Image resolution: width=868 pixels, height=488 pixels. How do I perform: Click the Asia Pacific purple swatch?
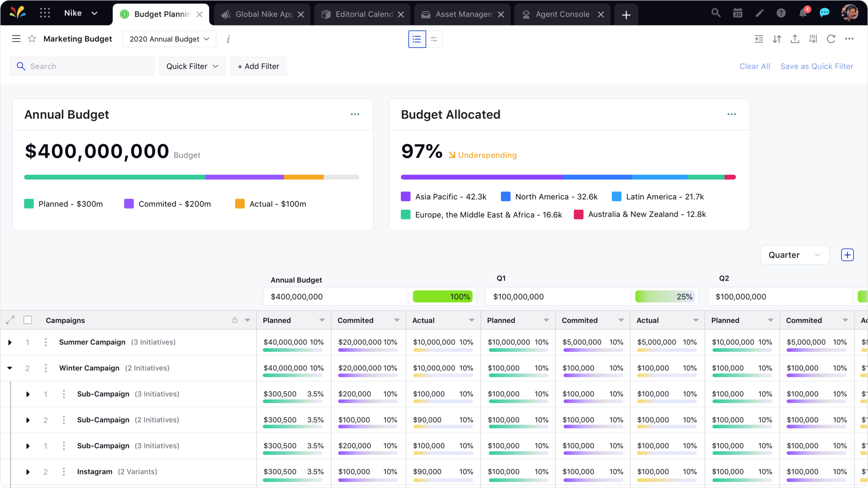pos(406,196)
